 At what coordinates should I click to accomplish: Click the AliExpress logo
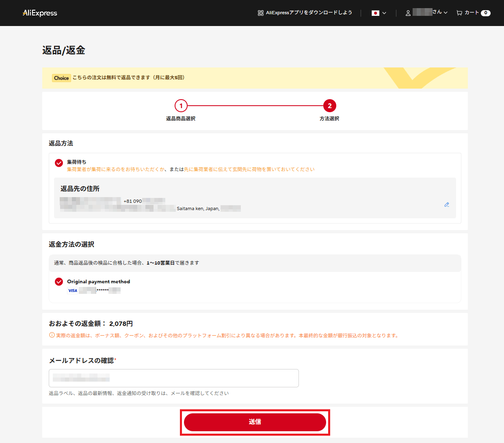(x=40, y=13)
